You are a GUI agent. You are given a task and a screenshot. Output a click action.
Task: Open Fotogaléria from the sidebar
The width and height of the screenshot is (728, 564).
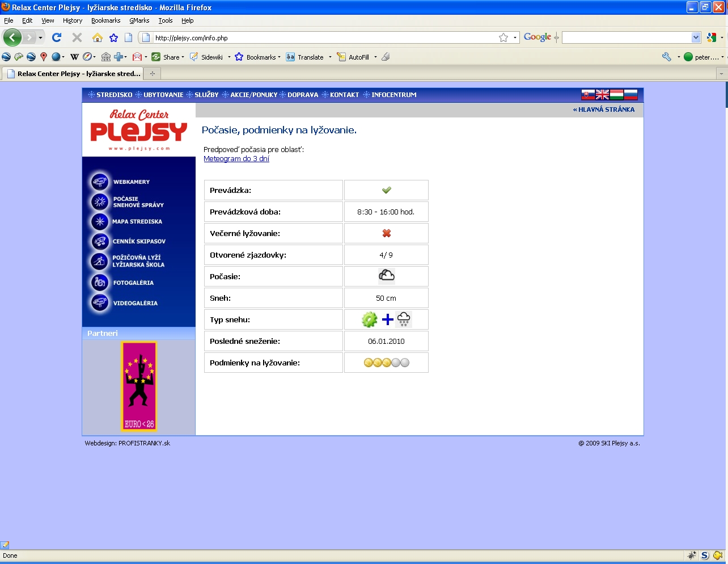[122, 283]
